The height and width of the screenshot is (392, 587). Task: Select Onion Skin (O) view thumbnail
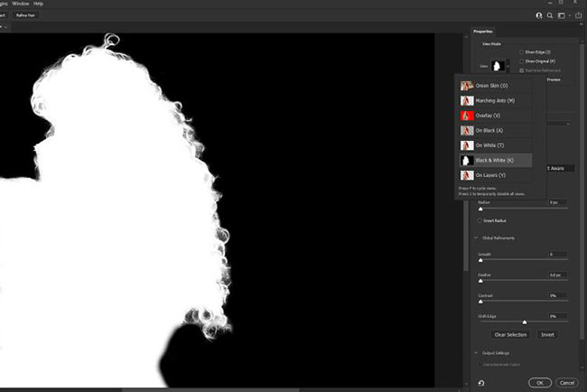click(x=467, y=86)
